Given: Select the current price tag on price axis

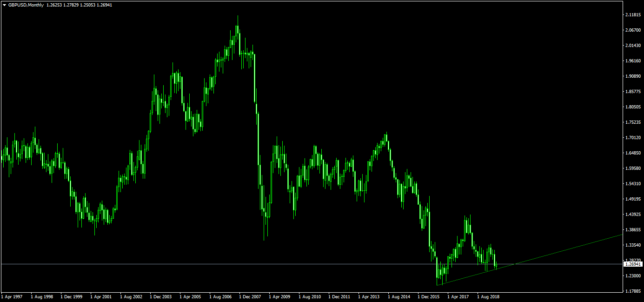Looking at the screenshot, I should point(633,264).
